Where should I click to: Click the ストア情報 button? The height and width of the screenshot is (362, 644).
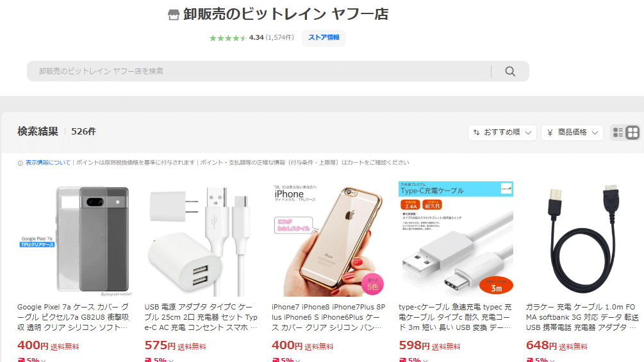point(324,38)
